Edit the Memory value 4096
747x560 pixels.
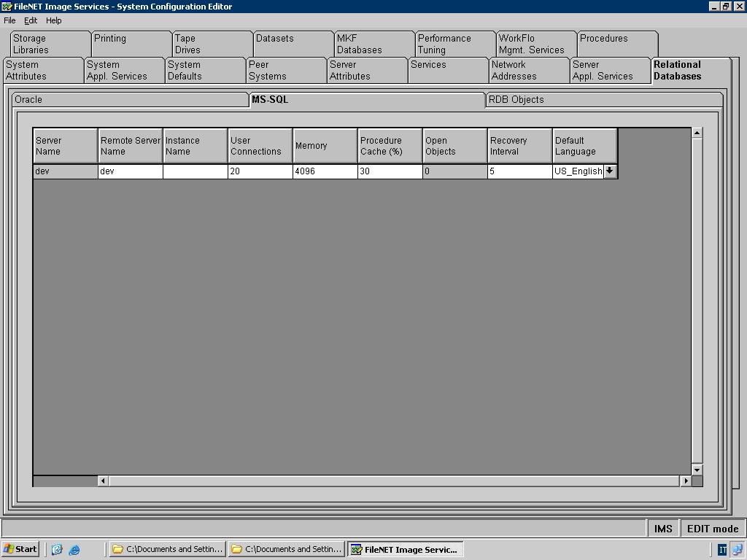click(325, 171)
